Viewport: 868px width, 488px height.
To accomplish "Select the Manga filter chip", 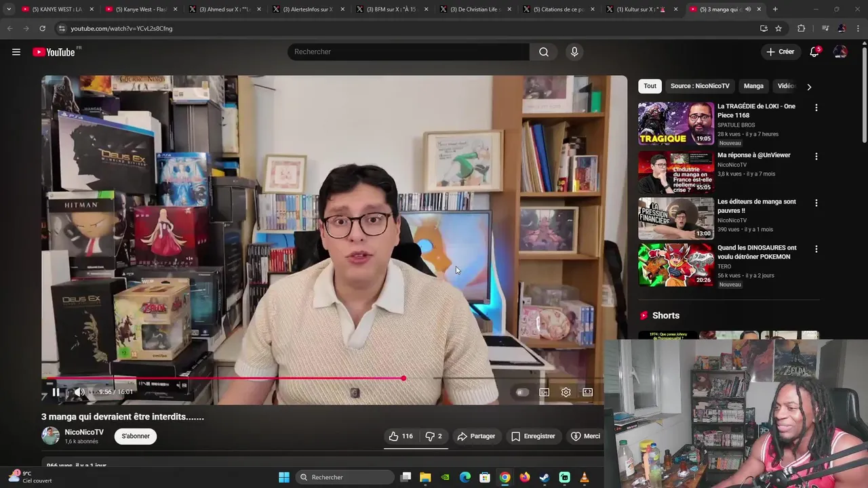I will pos(753,86).
